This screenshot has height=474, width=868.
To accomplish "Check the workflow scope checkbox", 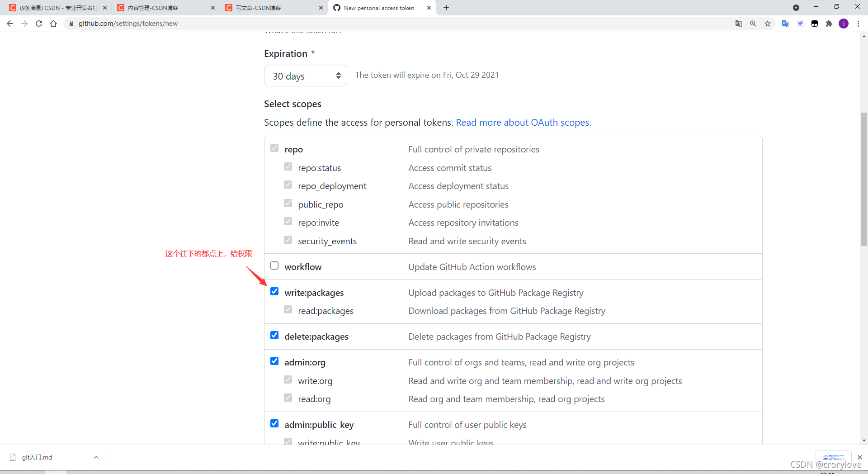I will [274, 265].
